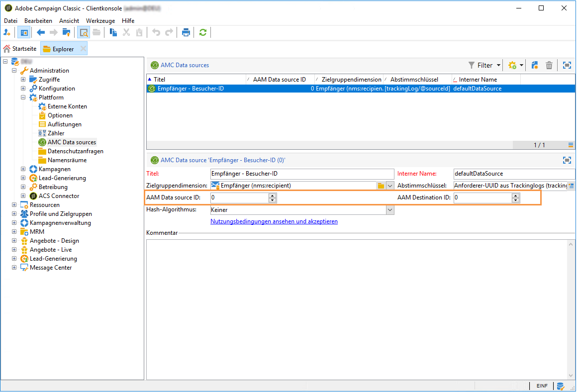Click the paste clipboard icon
The width and height of the screenshot is (578, 392).
pos(139,32)
